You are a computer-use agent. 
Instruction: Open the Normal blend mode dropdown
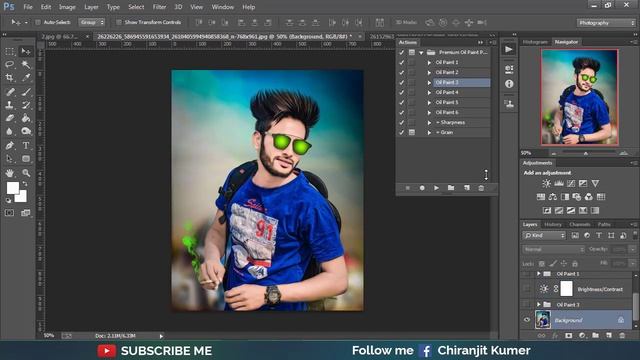click(x=553, y=249)
